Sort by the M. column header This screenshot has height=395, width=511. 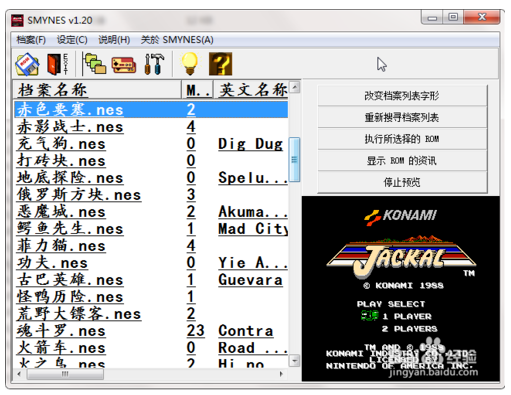[197, 90]
